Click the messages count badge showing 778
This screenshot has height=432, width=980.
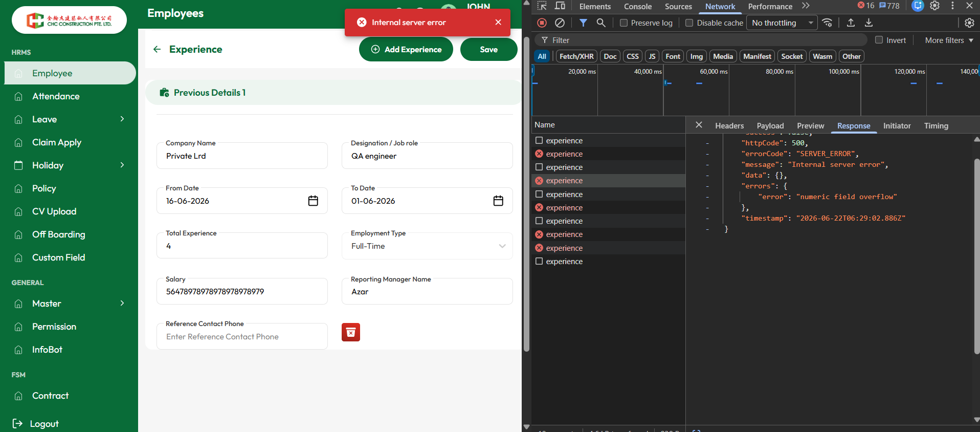[x=889, y=6]
